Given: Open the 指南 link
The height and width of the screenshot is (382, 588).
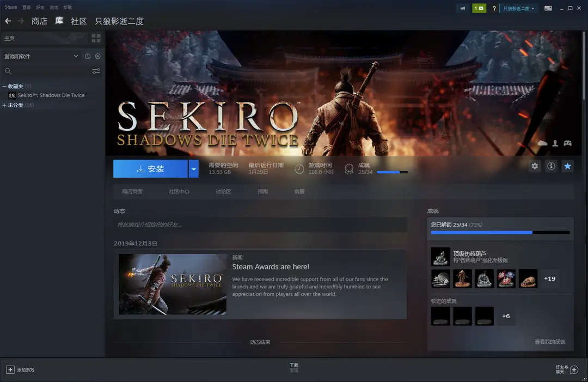Looking at the screenshot, I should coord(262,191).
